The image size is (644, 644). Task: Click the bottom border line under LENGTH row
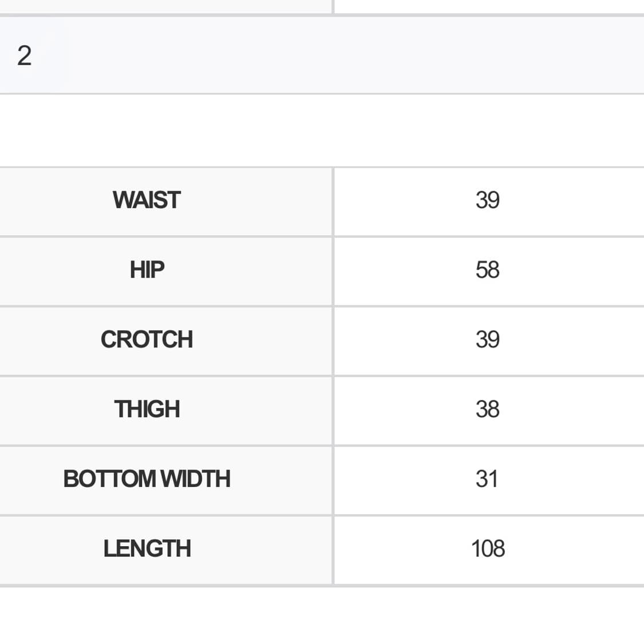[321, 585]
